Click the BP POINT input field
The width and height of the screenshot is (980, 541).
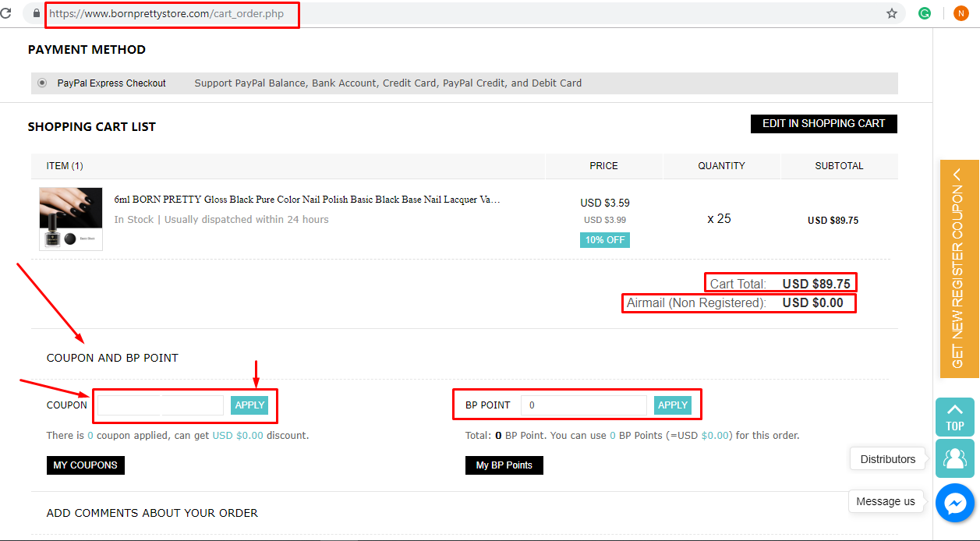pyautogui.click(x=584, y=405)
